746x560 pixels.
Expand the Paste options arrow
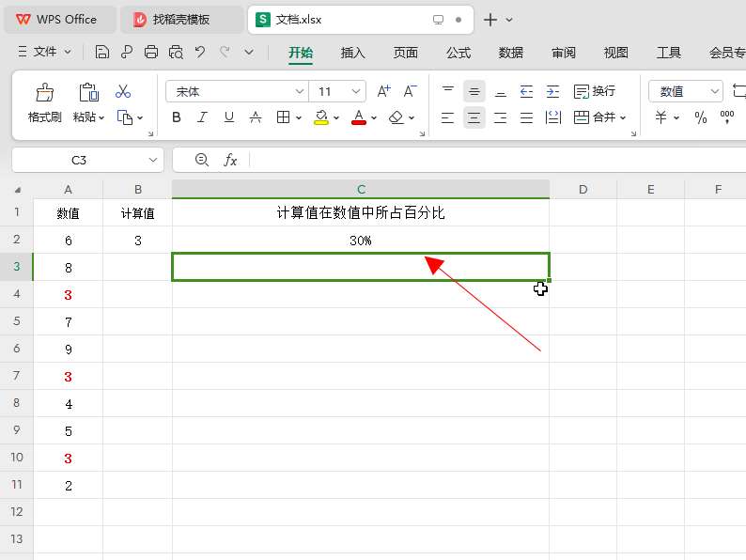101,117
